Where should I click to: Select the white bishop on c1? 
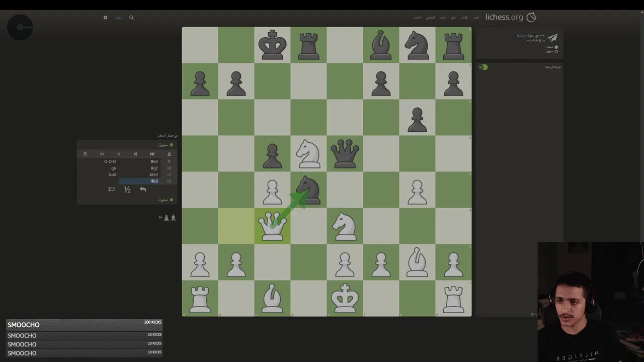pyautogui.click(x=272, y=299)
